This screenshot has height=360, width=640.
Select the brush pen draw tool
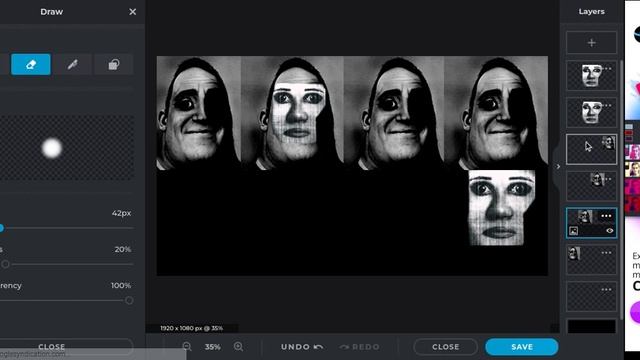coord(73,64)
